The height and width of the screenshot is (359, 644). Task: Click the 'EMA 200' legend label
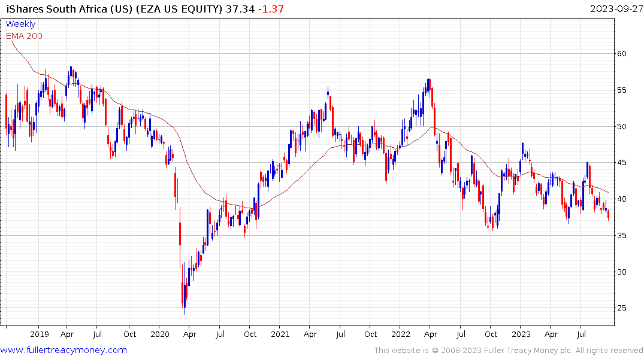24,36
